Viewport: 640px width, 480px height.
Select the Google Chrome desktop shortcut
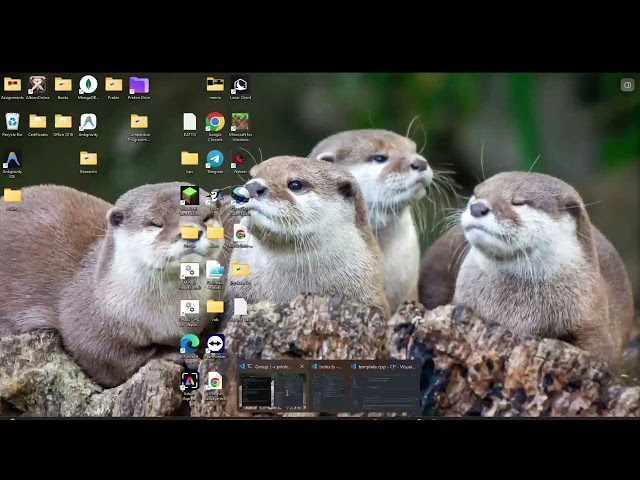(215, 122)
